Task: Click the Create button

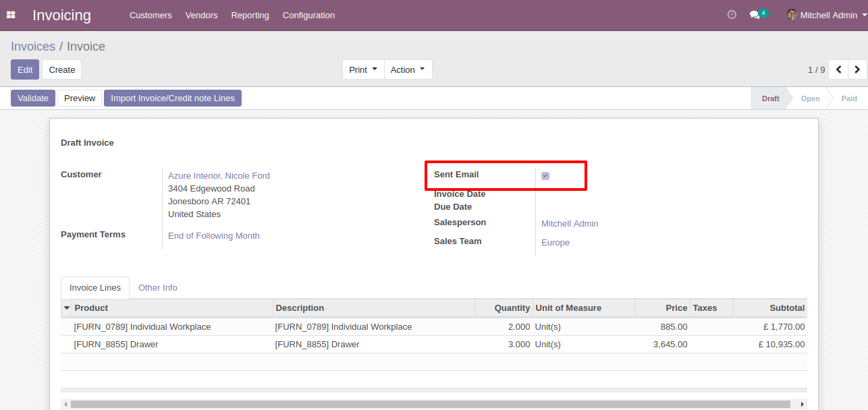Action: [62, 69]
